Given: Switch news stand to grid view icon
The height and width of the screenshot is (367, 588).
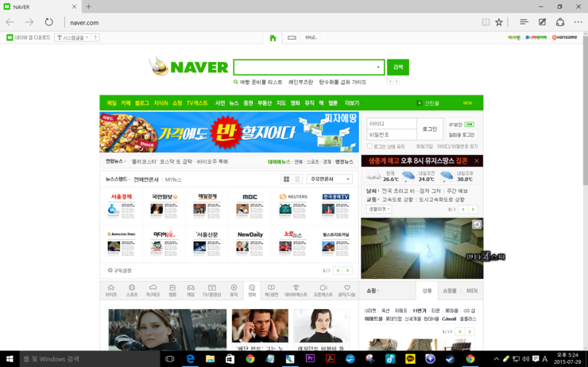Looking at the screenshot, I should (x=286, y=180).
